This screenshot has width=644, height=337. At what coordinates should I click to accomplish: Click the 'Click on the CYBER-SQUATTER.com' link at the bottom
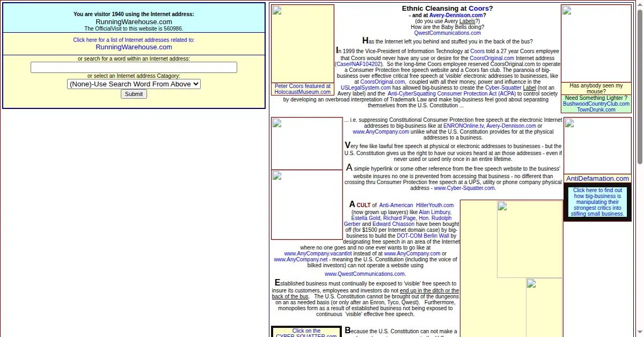coord(306,333)
